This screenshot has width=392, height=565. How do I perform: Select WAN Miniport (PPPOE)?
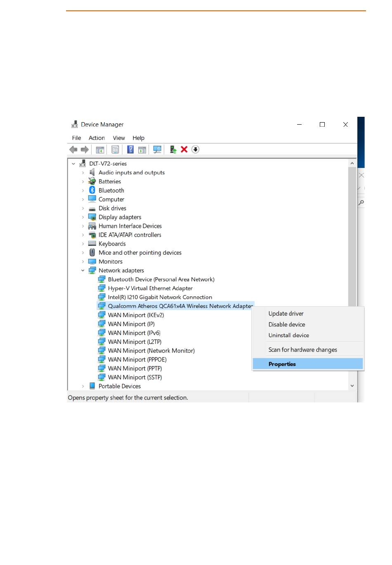(x=137, y=359)
